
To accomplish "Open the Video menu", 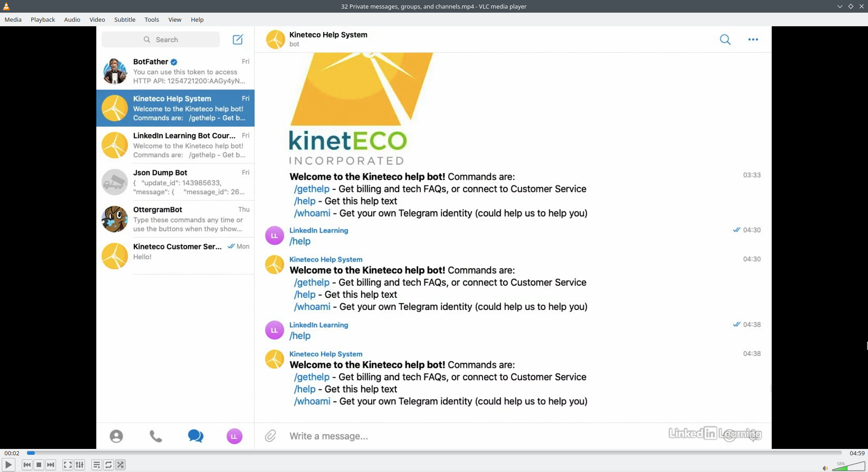I will (97, 19).
